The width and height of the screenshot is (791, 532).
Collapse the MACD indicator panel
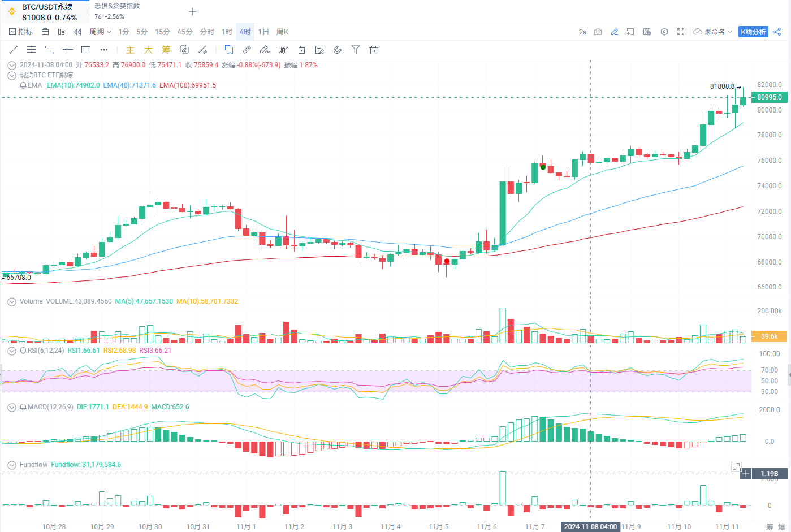click(x=12, y=407)
